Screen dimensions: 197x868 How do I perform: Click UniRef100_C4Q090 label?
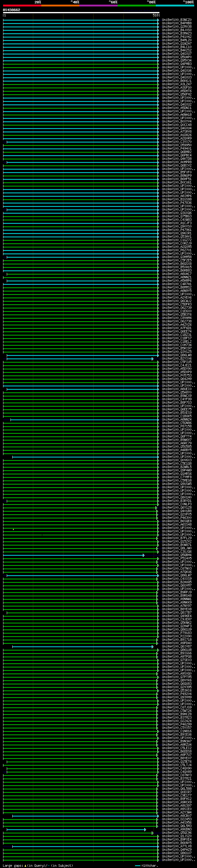[x=177, y=768]
